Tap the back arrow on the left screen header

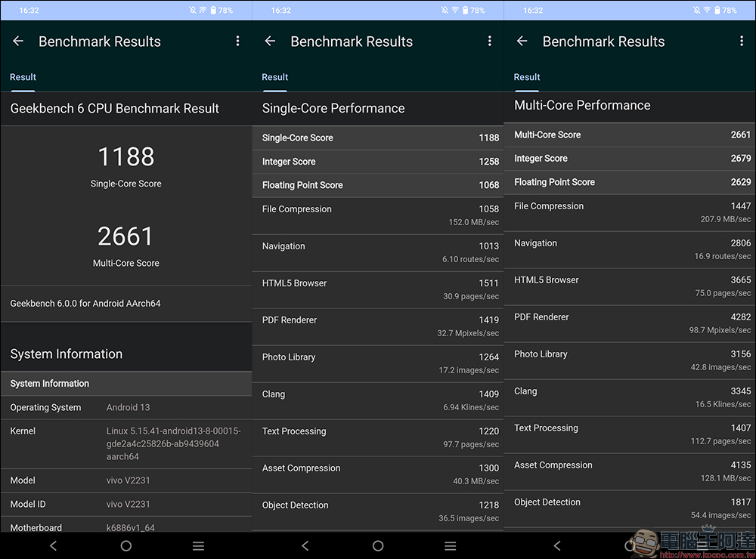coord(18,42)
